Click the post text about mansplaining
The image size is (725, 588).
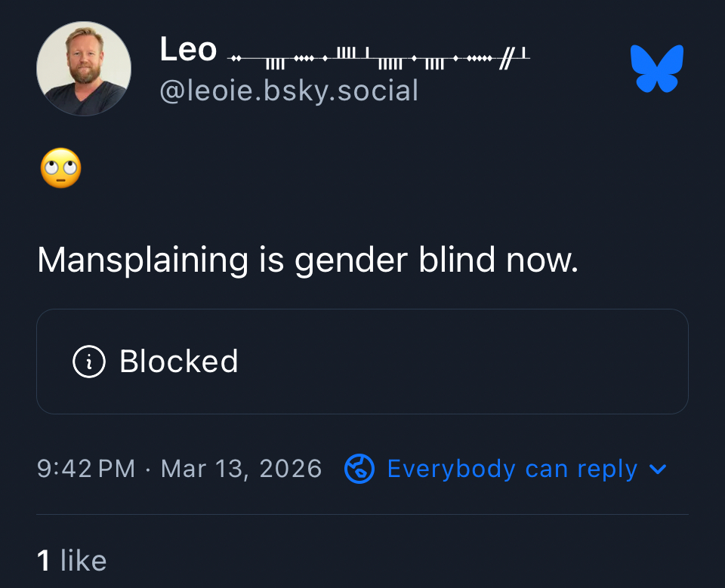click(307, 260)
